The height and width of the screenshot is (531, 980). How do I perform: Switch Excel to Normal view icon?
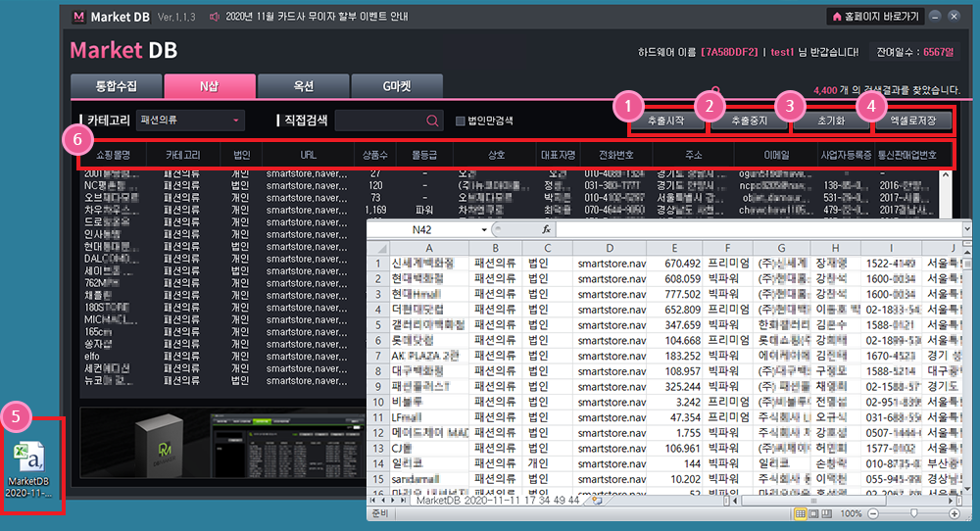point(800,514)
